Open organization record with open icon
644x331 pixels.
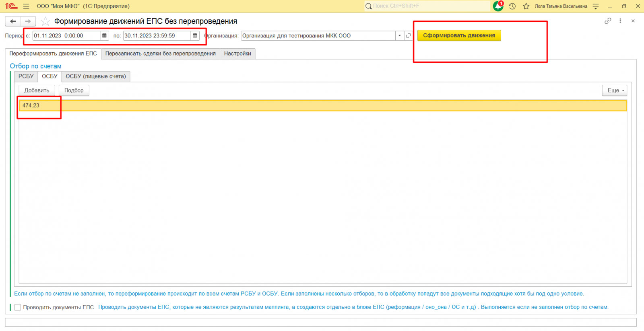tap(408, 36)
